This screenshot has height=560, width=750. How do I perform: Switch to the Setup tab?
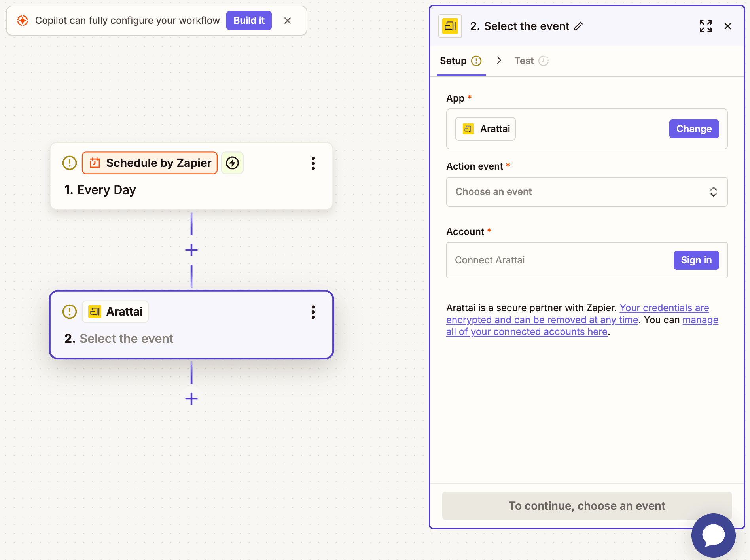point(453,61)
